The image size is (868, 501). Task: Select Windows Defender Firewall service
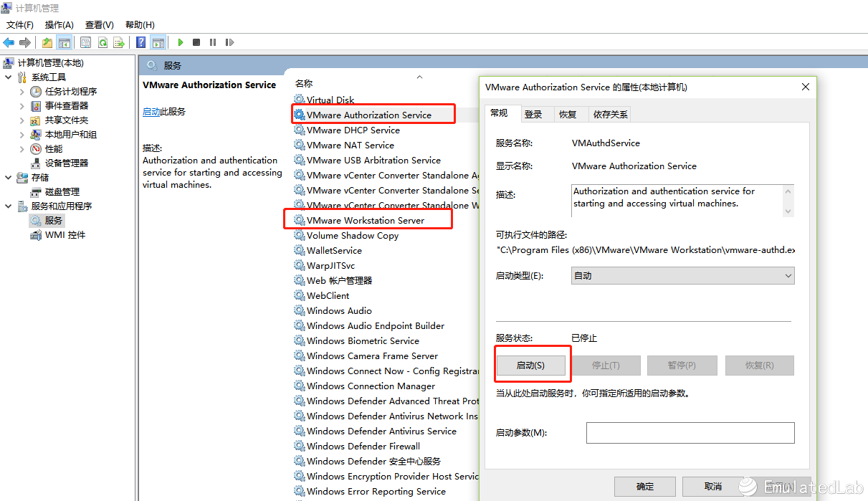click(363, 447)
